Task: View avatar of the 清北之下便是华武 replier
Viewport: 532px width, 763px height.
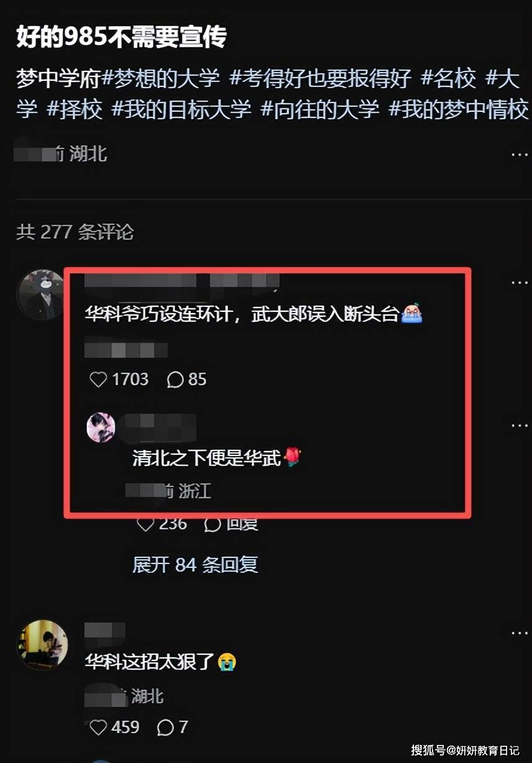Action: pyautogui.click(x=101, y=427)
